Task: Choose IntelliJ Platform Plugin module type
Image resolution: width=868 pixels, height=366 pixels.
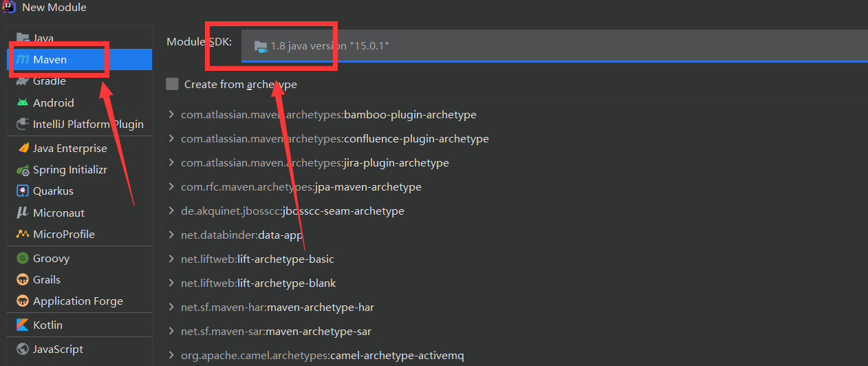Action: coord(80,125)
